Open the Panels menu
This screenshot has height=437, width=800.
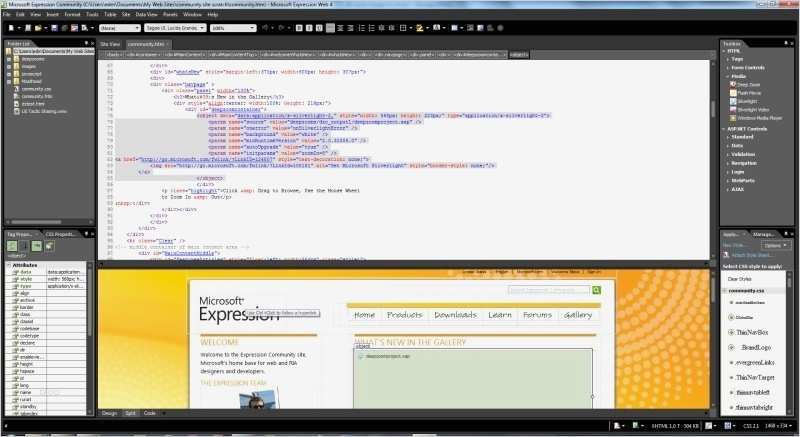[170, 15]
